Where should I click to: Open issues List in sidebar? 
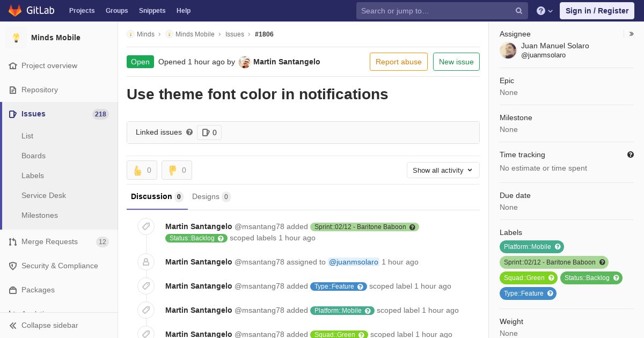click(x=27, y=136)
